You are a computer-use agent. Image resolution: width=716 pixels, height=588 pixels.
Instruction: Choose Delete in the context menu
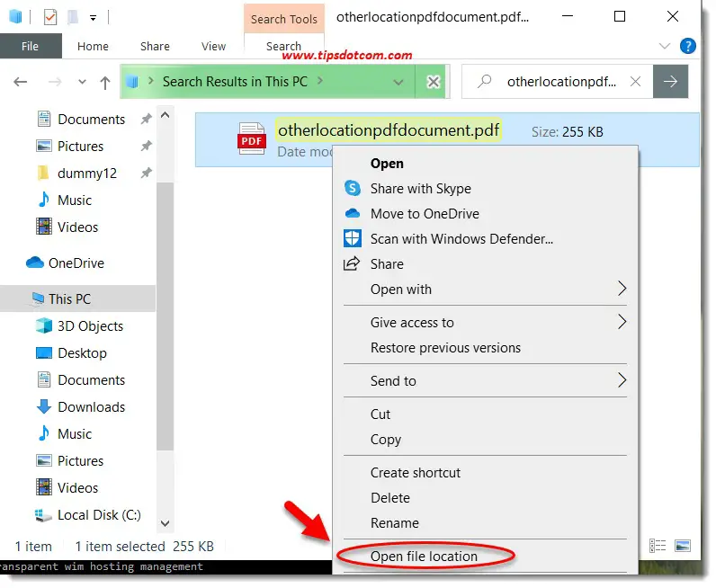tap(390, 498)
